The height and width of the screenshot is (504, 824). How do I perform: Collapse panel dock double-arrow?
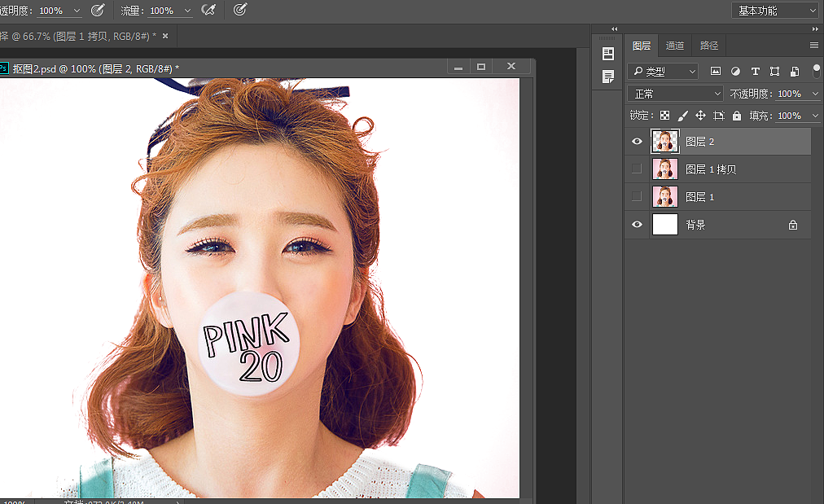click(815, 29)
